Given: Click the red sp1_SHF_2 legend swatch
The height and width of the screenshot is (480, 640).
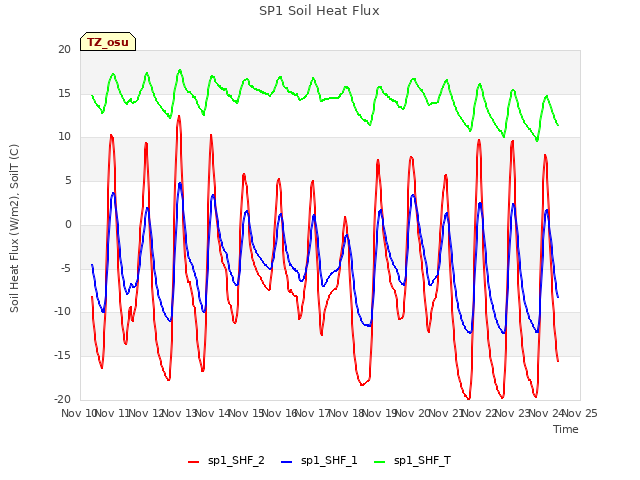Looking at the screenshot, I should click(x=193, y=462).
